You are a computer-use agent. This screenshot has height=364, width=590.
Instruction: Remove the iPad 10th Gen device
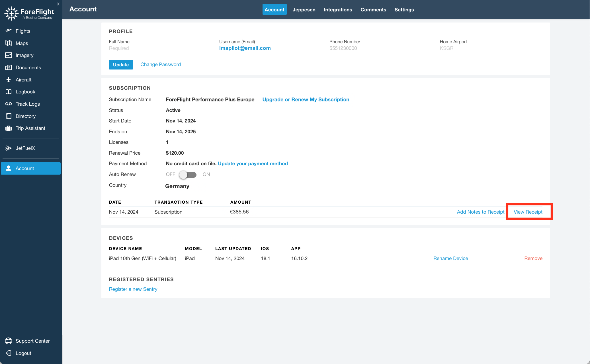(533, 258)
